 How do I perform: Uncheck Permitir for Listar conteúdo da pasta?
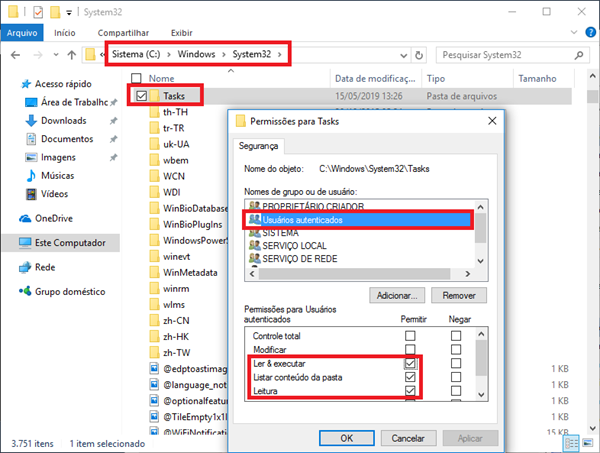[x=410, y=377]
